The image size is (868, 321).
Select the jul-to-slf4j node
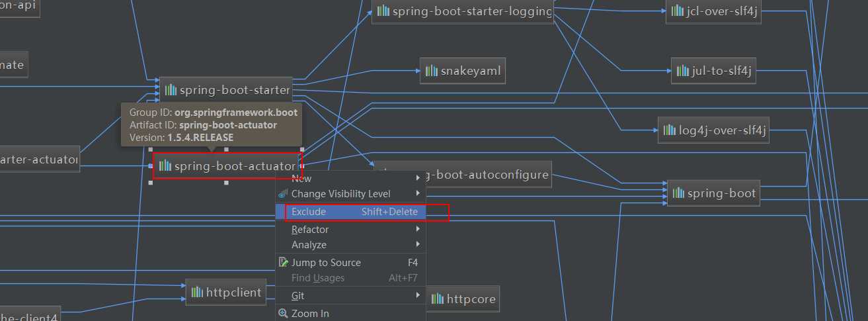pos(714,71)
